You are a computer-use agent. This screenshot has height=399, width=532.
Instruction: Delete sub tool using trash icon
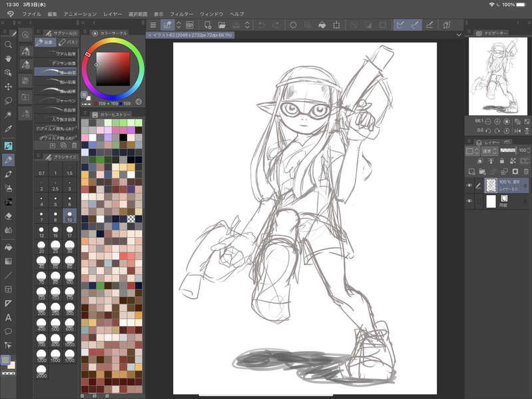click(75, 145)
